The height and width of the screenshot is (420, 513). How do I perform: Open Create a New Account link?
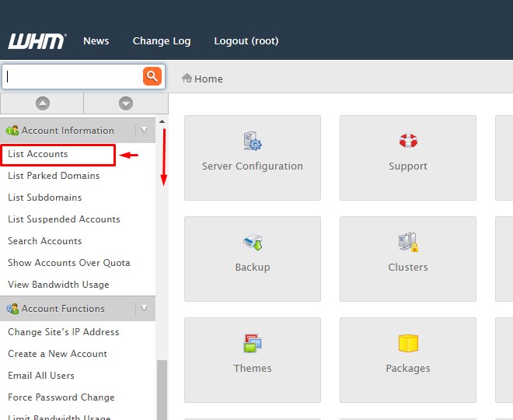tap(58, 354)
